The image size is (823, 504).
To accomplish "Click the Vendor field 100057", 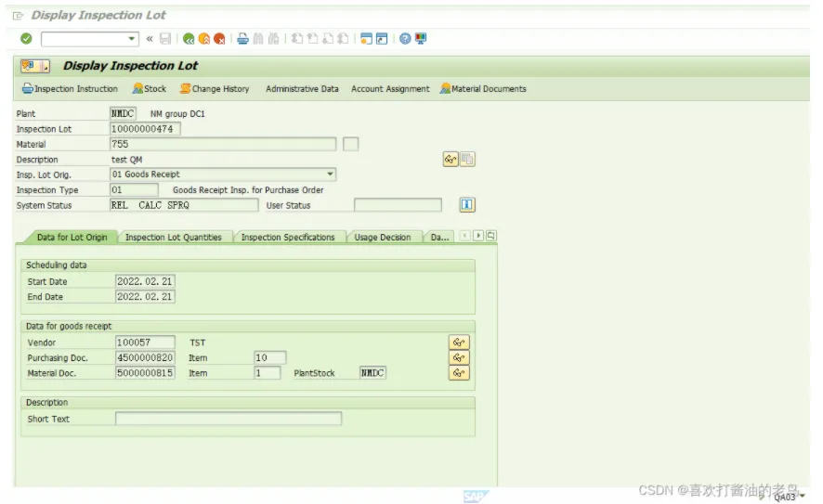I will tap(145, 342).
